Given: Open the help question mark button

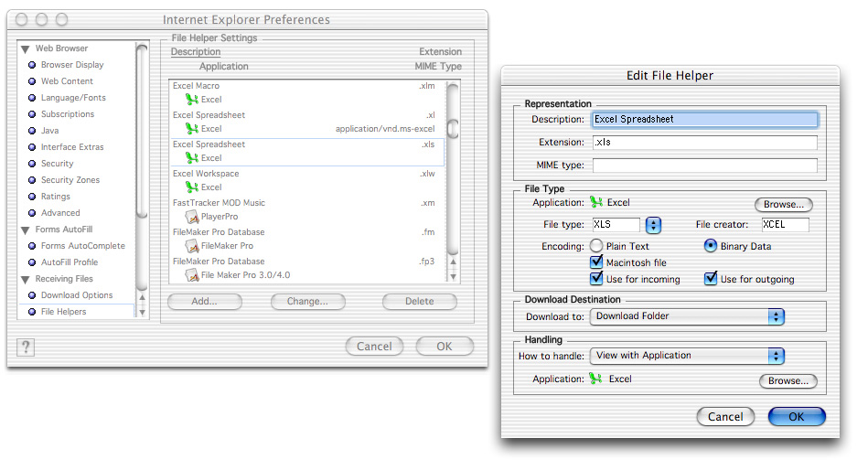Looking at the screenshot, I should [25, 347].
